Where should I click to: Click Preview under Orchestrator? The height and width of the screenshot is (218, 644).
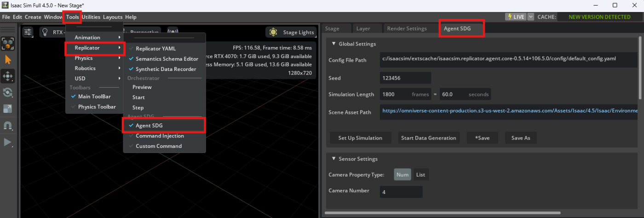142,87
